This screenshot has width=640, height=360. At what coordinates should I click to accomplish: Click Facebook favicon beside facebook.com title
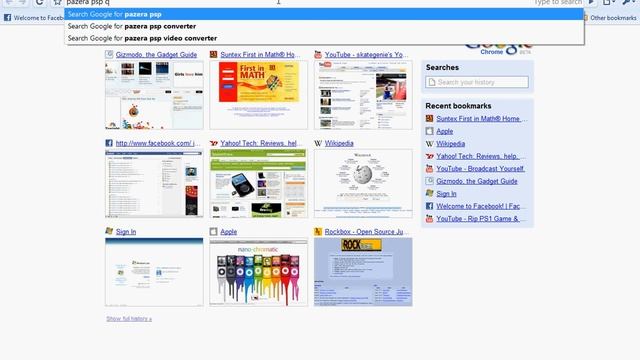109,143
